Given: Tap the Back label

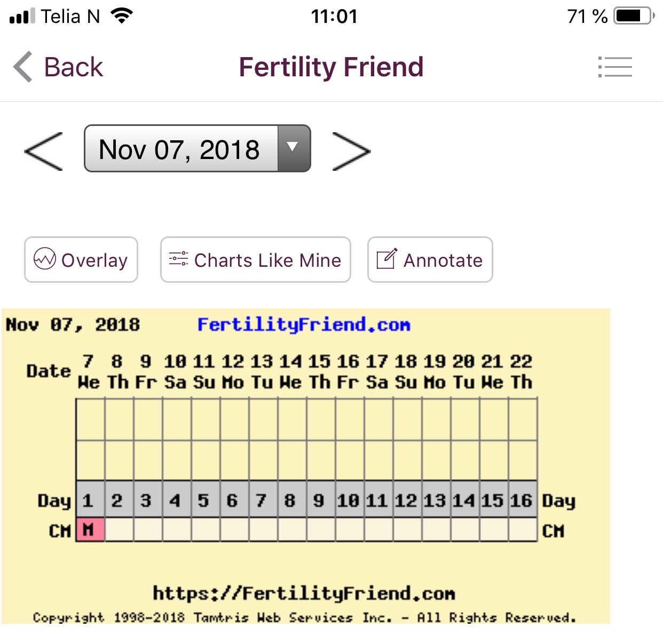Looking at the screenshot, I should (x=73, y=67).
